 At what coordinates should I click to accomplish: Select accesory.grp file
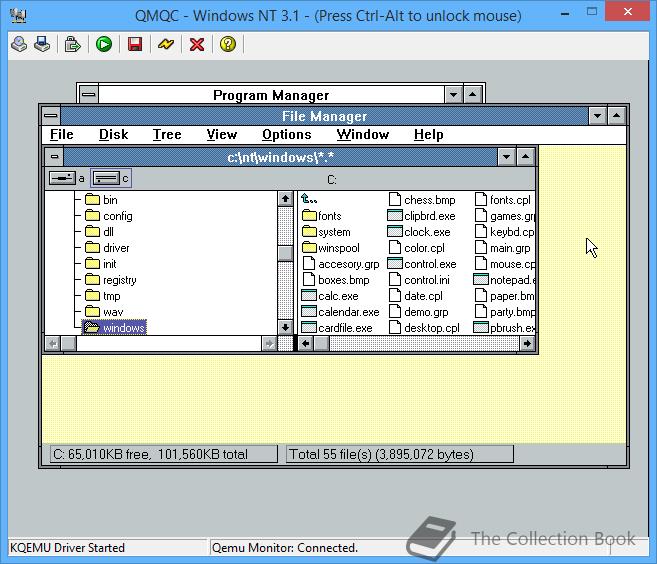tap(341, 264)
